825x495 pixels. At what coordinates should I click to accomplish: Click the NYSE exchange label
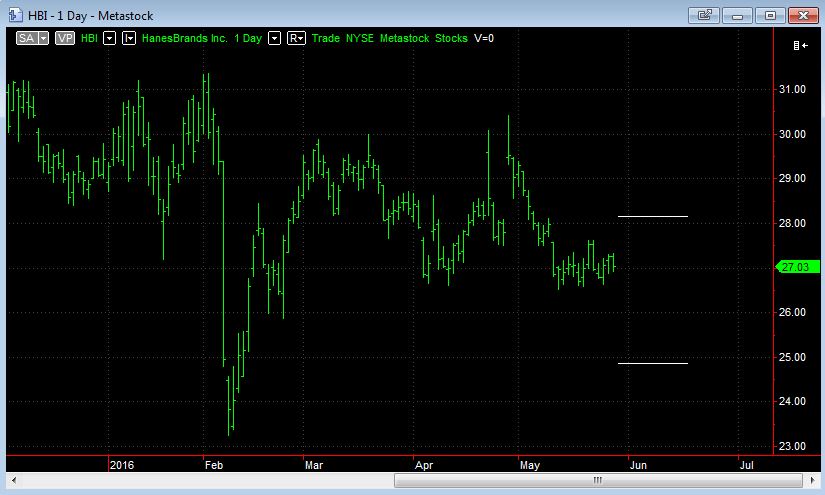pyautogui.click(x=360, y=38)
